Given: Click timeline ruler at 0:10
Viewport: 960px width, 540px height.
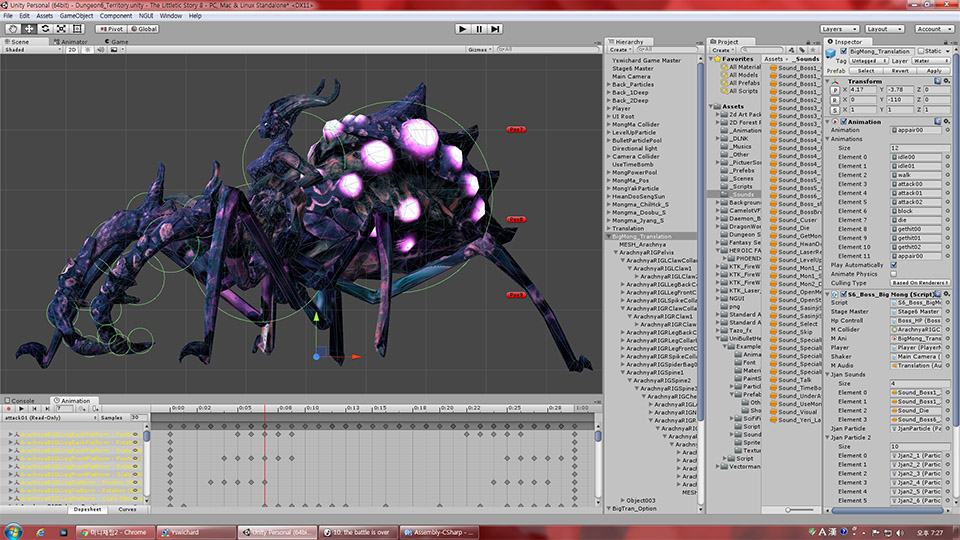Looking at the screenshot, I should point(311,408).
